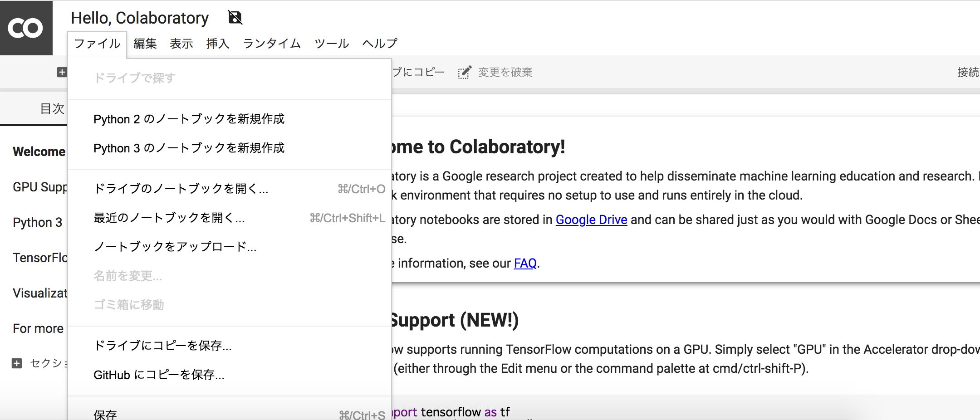Click the Colaboratory CO logo

26,28
